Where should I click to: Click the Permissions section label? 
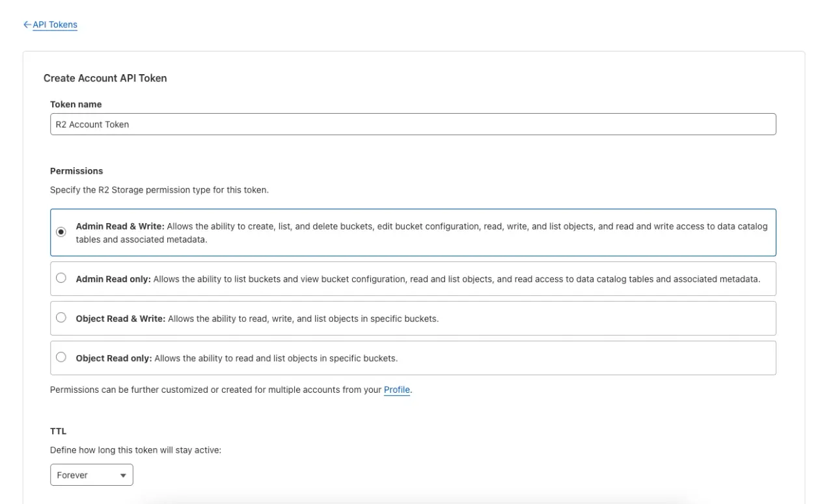pyautogui.click(x=77, y=171)
